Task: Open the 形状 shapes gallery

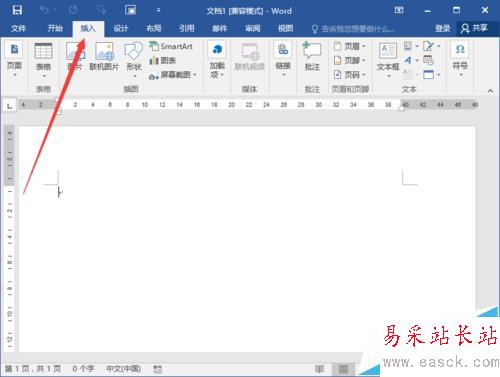Action: 134,59
